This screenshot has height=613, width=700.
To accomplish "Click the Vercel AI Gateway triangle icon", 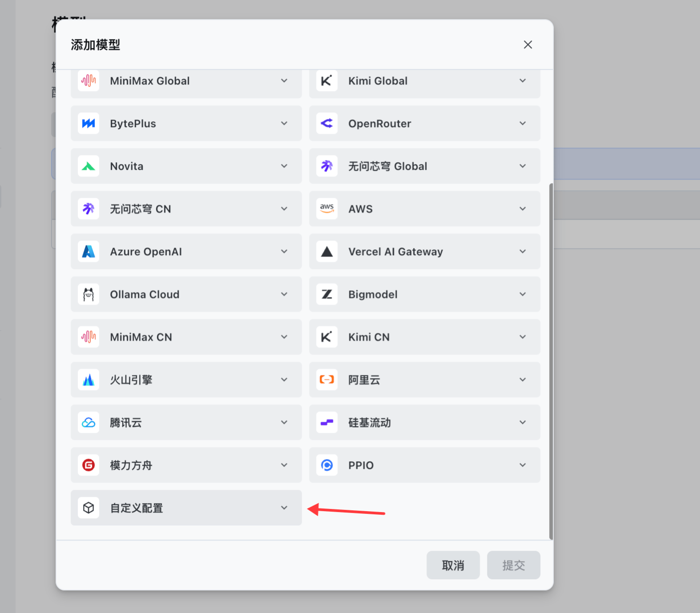I will click(327, 252).
